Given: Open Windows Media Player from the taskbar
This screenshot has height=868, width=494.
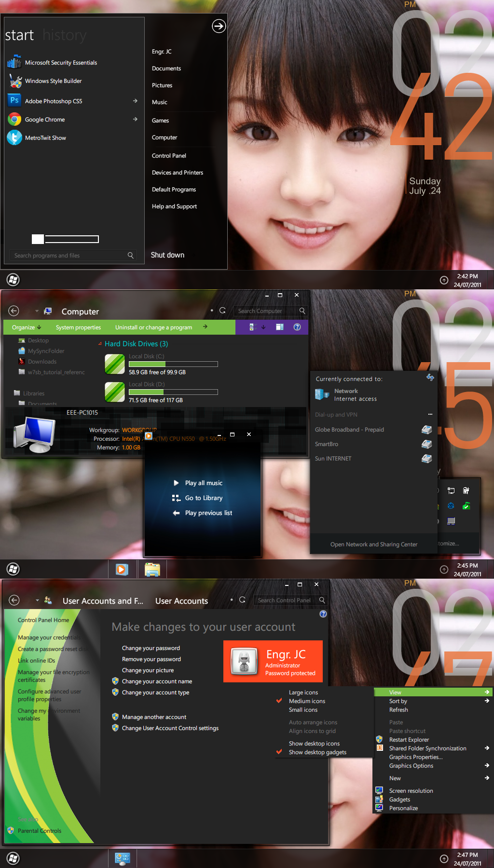Looking at the screenshot, I should click(x=122, y=570).
